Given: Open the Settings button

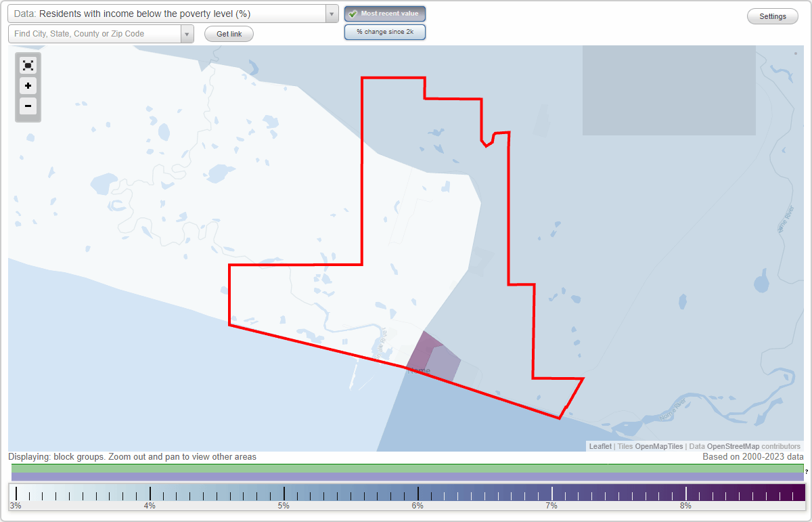Looking at the screenshot, I should (x=773, y=16).
